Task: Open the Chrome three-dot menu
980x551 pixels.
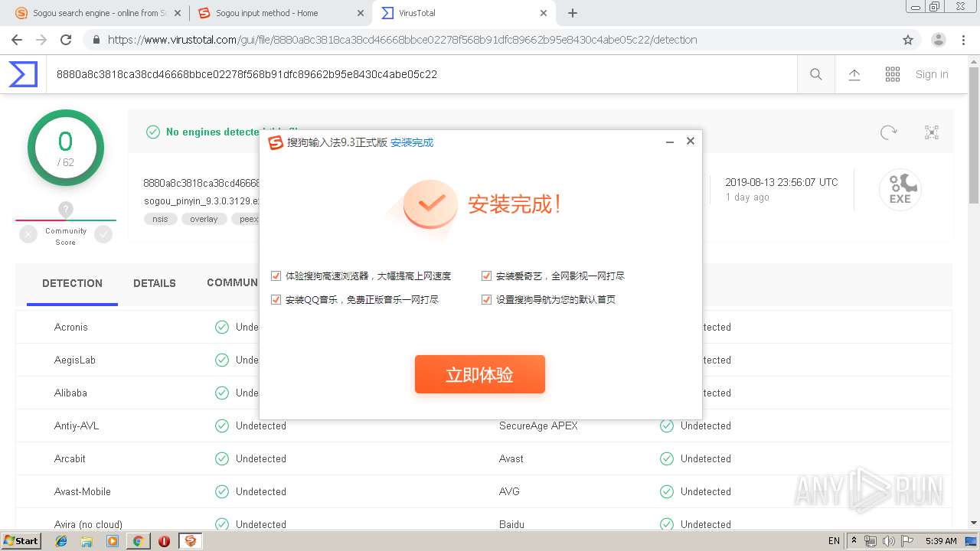Action: (964, 40)
